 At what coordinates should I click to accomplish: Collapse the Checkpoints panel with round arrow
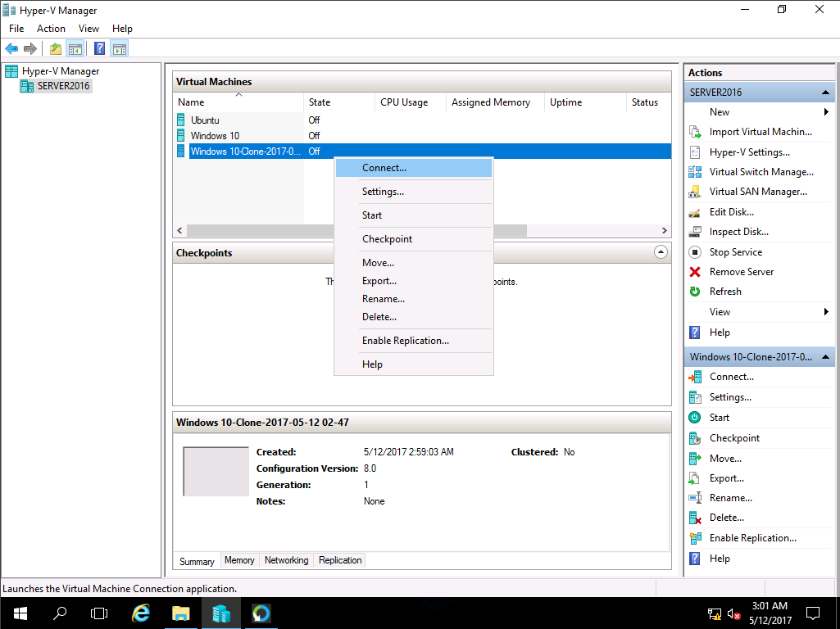(x=661, y=252)
